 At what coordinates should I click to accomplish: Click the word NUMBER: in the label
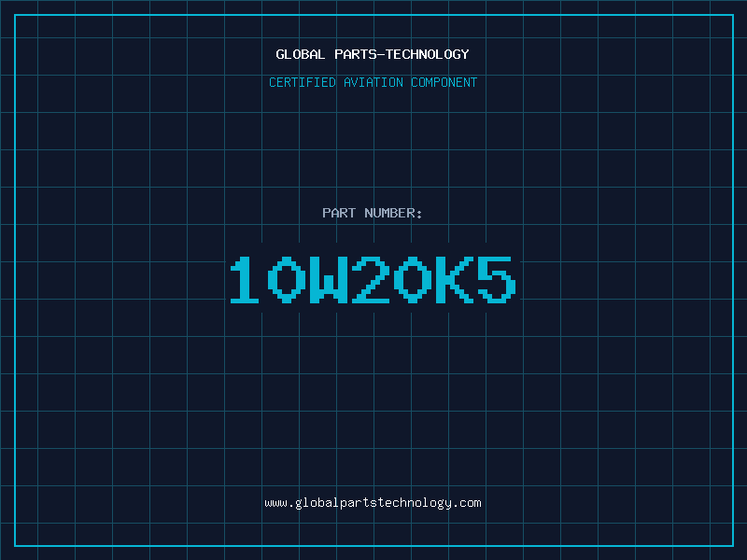tap(393, 213)
